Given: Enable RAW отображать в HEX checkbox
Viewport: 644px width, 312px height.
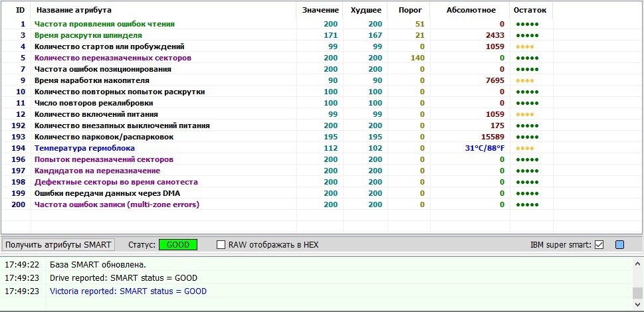Looking at the screenshot, I should pos(222,244).
